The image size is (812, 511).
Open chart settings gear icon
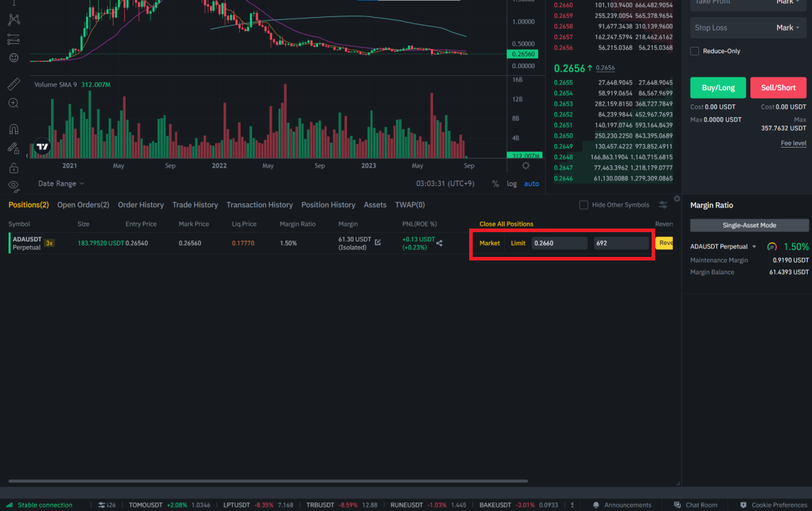(x=526, y=165)
